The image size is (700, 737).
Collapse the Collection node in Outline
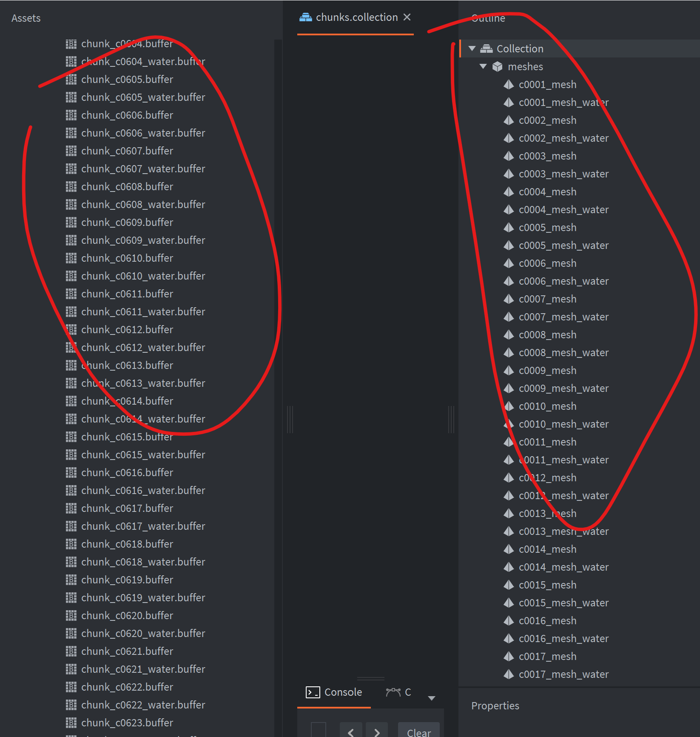pos(472,49)
